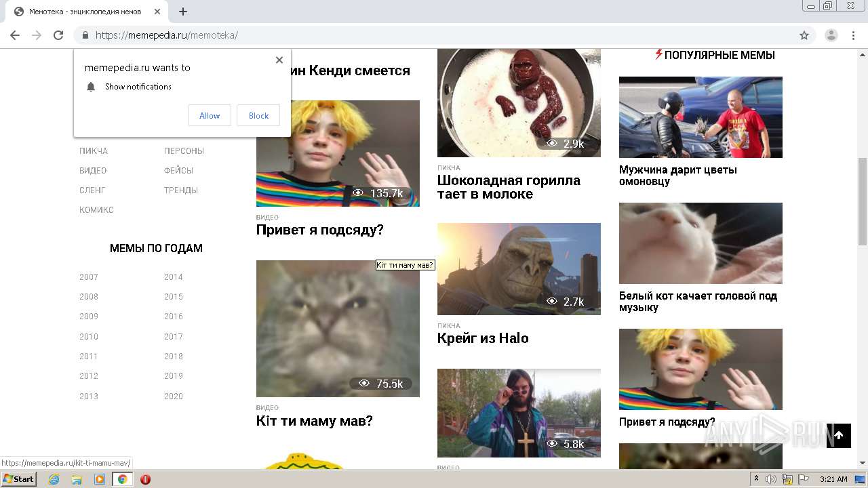Screen dimensions: 868x488
Task: Click the Start button
Action: pyautogui.click(x=18, y=479)
